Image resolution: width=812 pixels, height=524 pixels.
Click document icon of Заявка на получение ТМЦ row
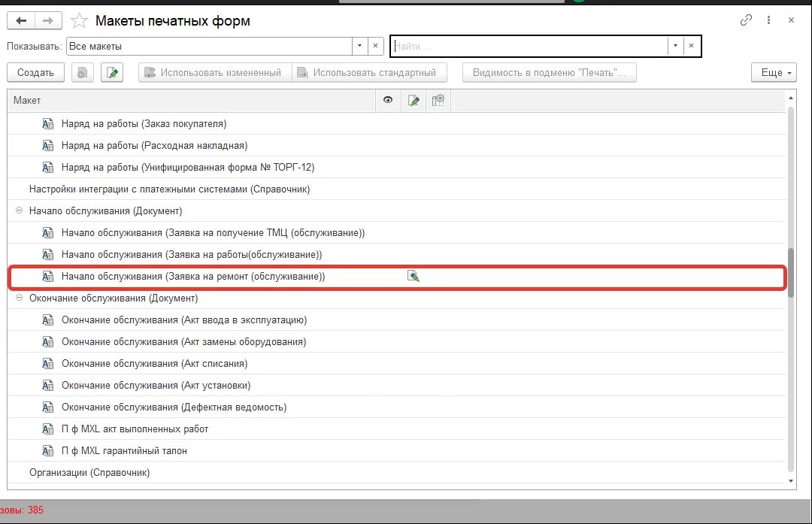[x=47, y=233]
